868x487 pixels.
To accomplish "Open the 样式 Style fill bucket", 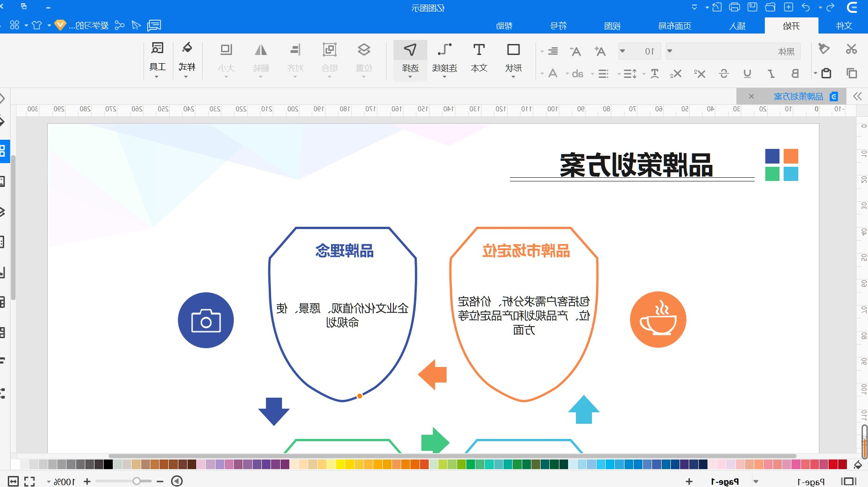I will click(x=187, y=59).
